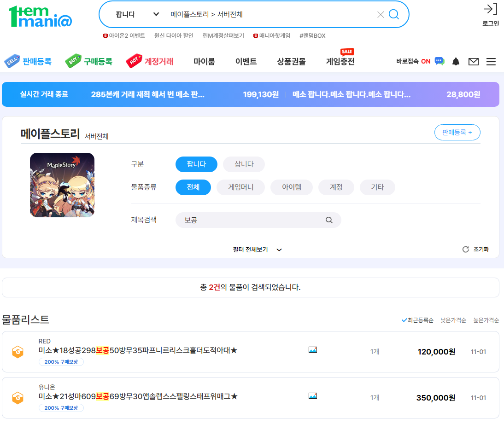Click the MapleStory game thumbnail
504x424 pixels.
[x=62, y=185]
